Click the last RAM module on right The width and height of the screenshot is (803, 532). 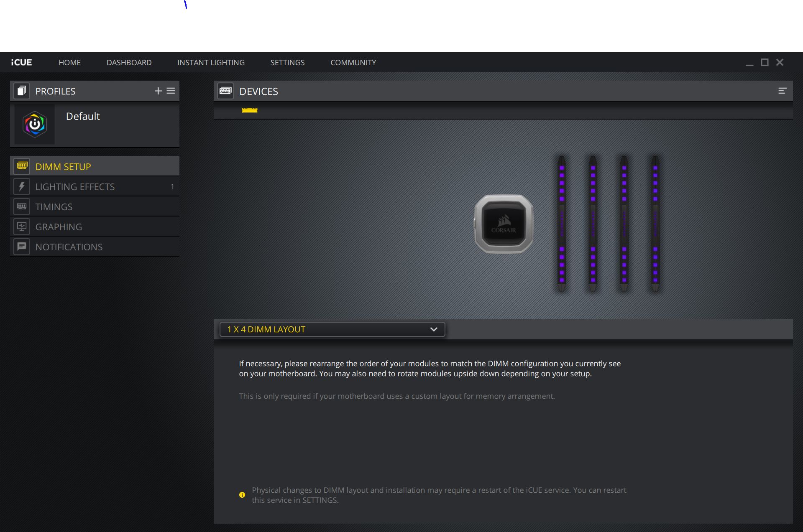point(655,224)
